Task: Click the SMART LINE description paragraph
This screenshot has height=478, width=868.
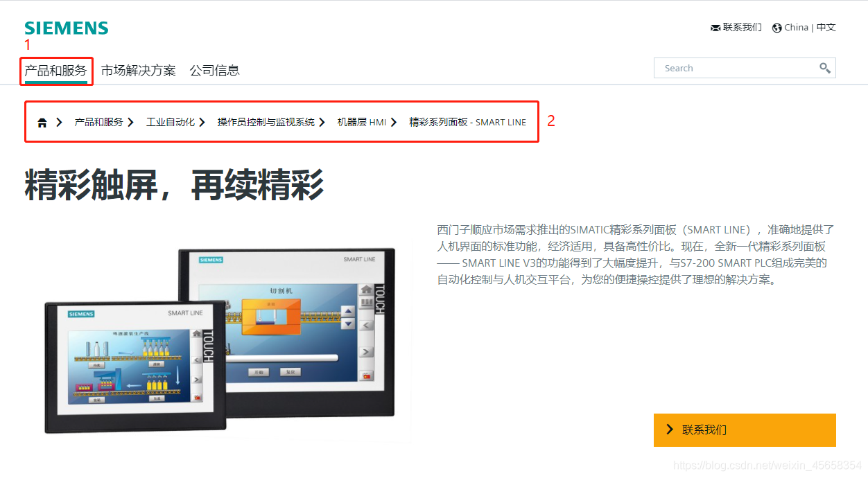Action: (636, 255)
